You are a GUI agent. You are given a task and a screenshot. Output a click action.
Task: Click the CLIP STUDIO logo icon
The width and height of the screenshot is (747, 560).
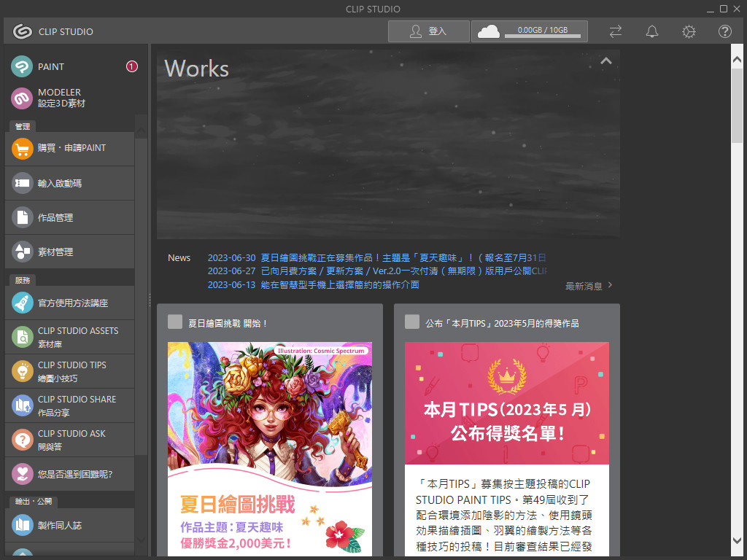(x=22, y=31)
